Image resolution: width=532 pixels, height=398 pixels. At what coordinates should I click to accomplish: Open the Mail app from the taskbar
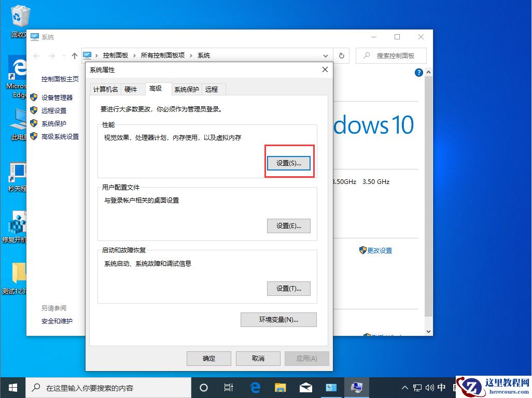pos(305,387)
